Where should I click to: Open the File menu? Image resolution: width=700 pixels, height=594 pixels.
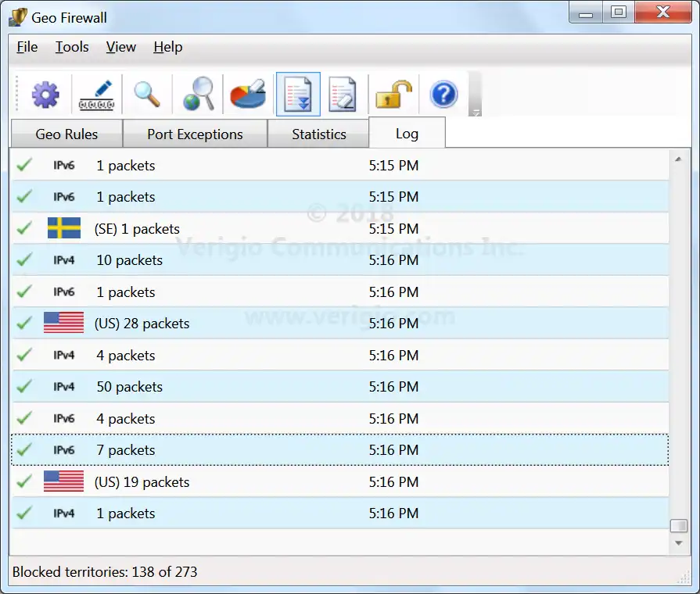point(27,47)
